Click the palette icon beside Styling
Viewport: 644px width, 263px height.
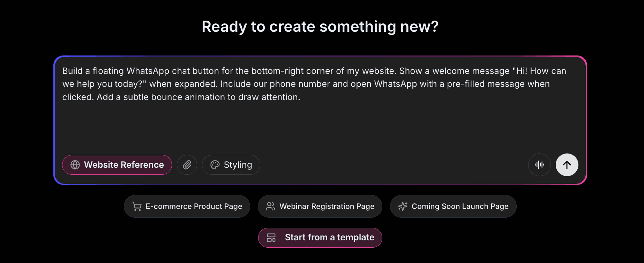[x=215, y=165]
